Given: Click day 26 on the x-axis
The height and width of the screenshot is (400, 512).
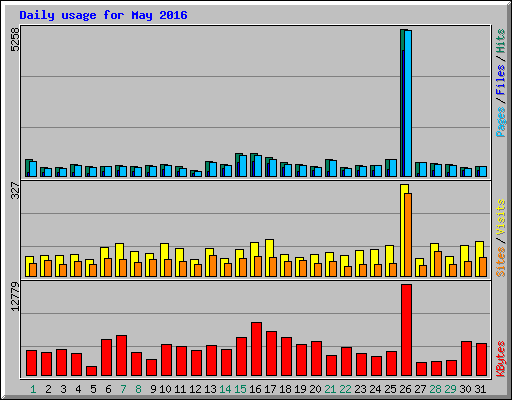Looking at the screenshot, I should (x=405, y=389).
